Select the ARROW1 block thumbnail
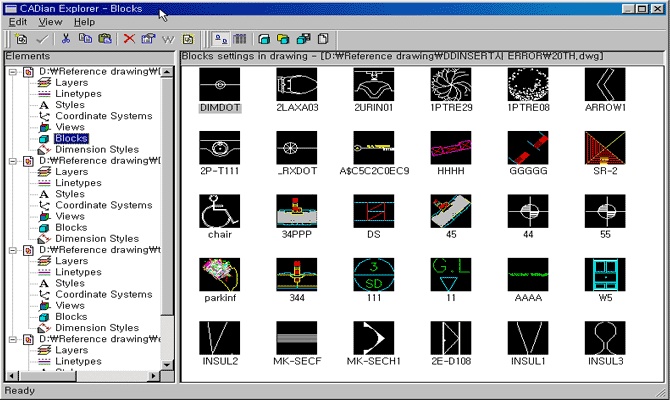 coord(605,85)
